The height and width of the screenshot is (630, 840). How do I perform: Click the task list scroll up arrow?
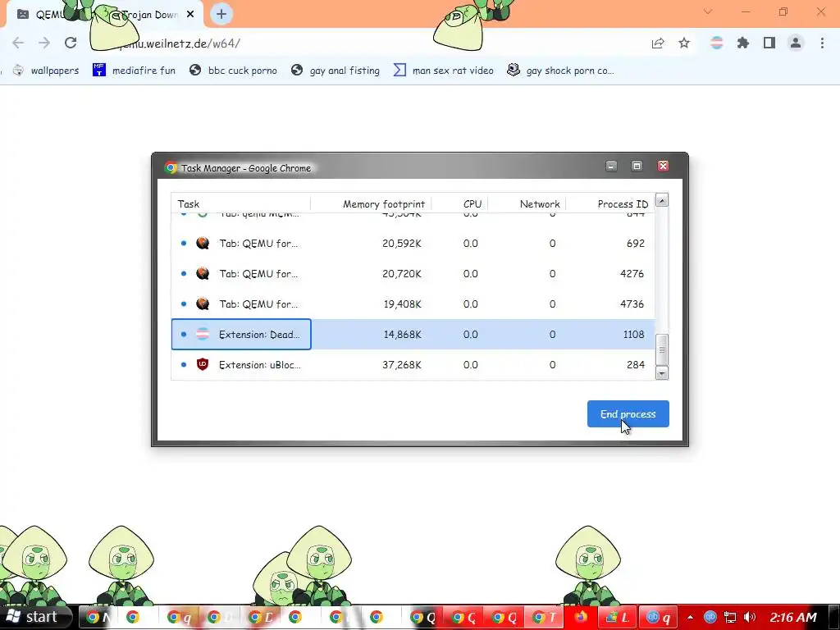point(662,200)
